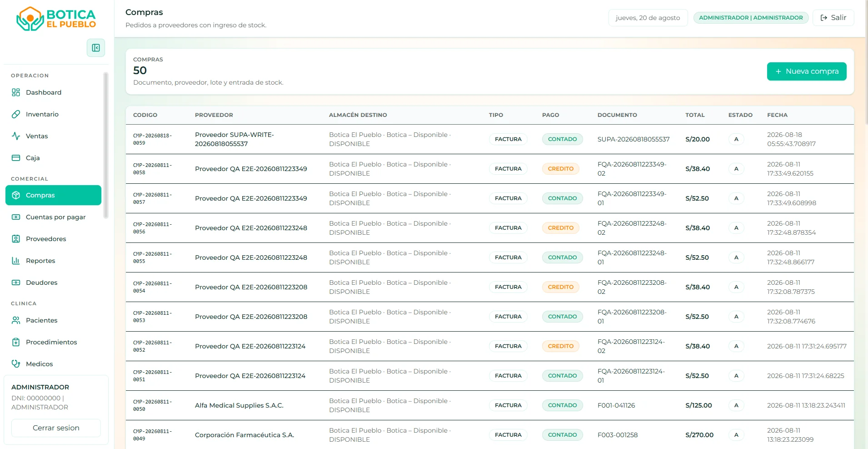Collapse the sidebar with the panel icon
Screen dimensions: 868x449
[96, 48]
